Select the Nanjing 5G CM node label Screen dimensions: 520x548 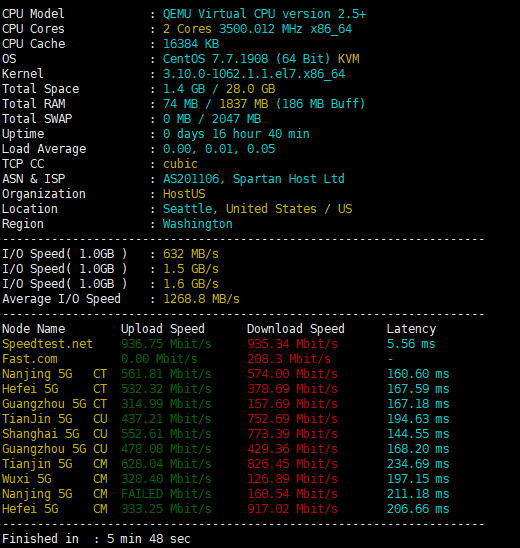click(x=55, y=494)
